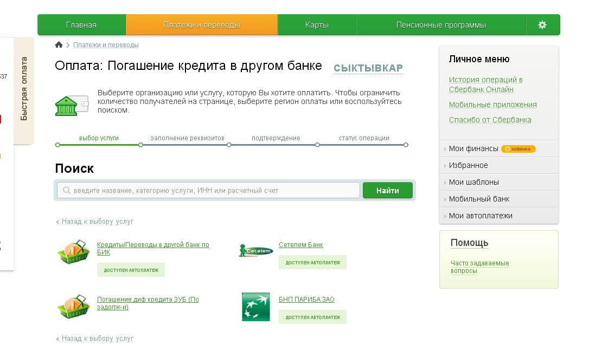Click basket icon beside Кредиты/Переводы по БИК
This screenshot has width=589, height=364.
pos(74,251)
